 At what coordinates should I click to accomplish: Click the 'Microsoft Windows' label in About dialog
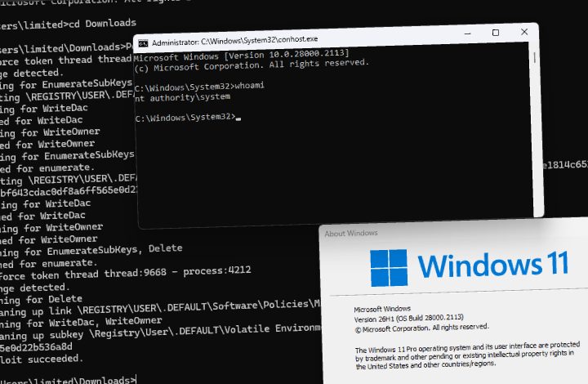tap(382, 310)
